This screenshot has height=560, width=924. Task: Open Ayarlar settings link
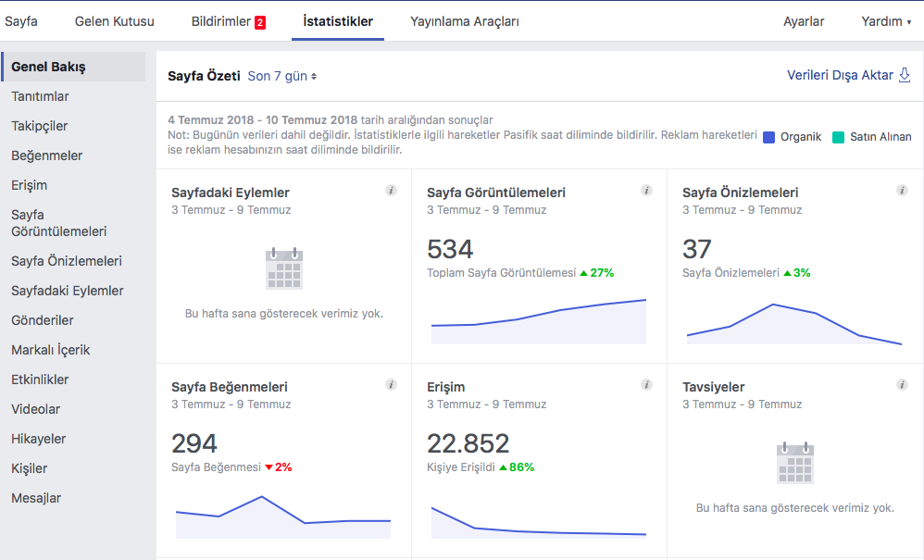click(804, 21)
